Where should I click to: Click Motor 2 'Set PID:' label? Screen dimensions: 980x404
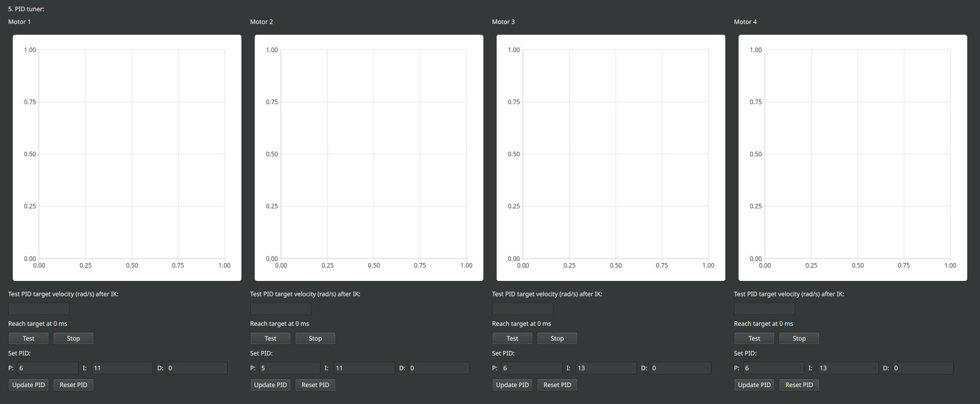click(261, 353)
